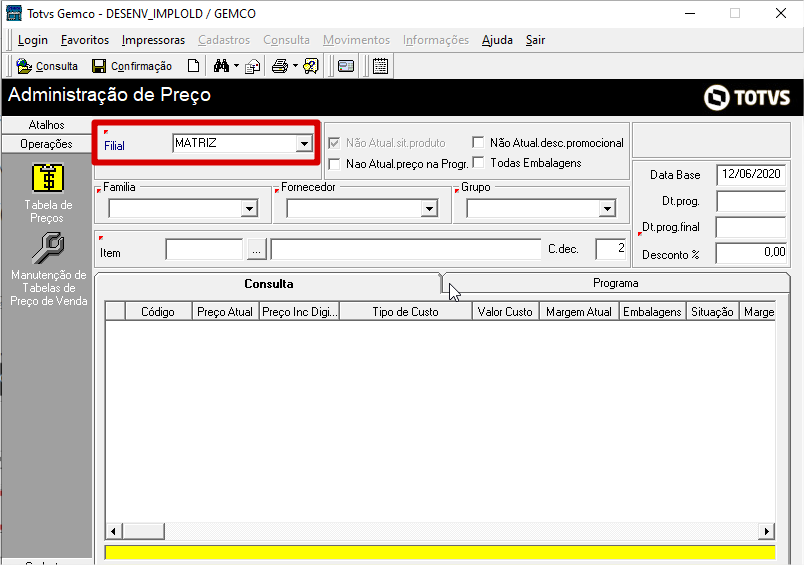The image size is (804, 565).
Task: Click the toolbar icon right of binoculars
Action: [253, 66]
